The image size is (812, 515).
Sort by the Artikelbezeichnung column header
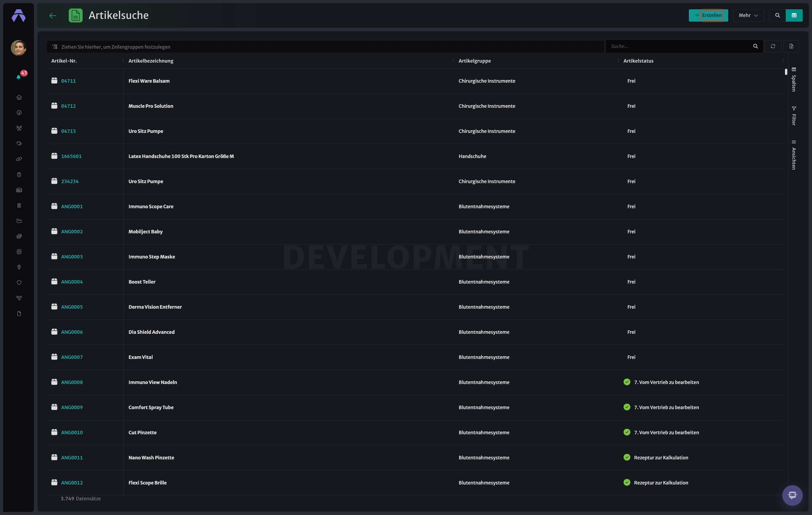(x=151, y=61)
